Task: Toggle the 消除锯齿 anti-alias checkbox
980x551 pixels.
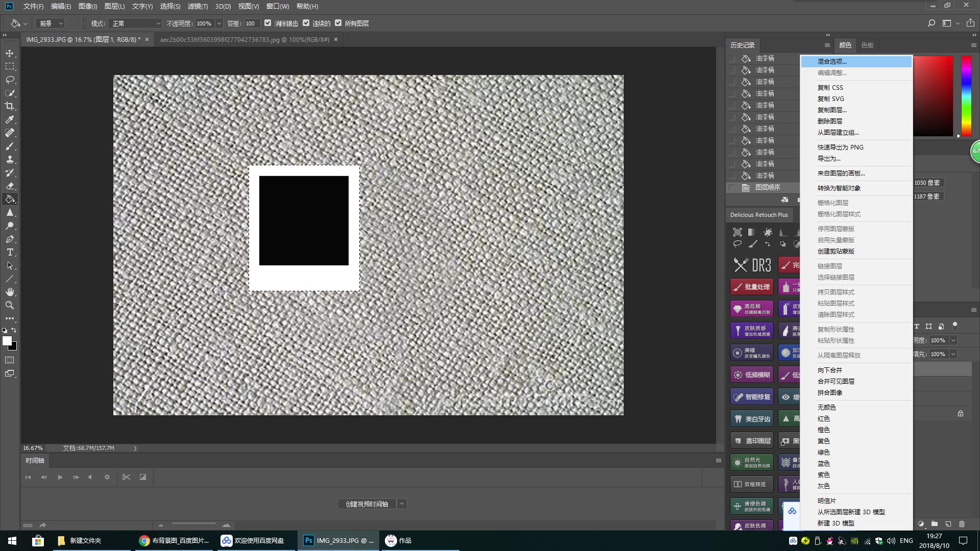Action: 268,23
